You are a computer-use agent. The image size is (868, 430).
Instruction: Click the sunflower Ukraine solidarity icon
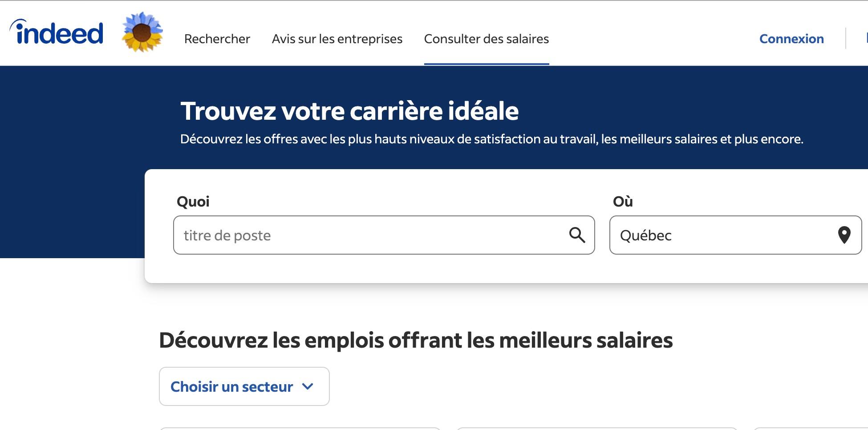[142, 31]
